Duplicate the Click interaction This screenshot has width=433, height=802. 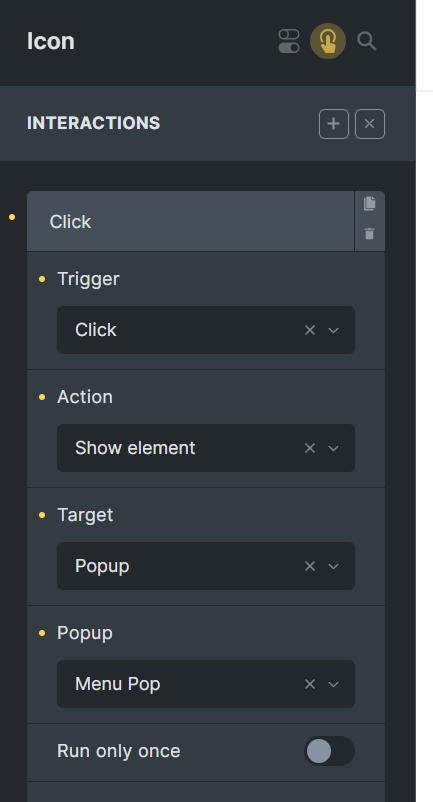coord(370,203)
